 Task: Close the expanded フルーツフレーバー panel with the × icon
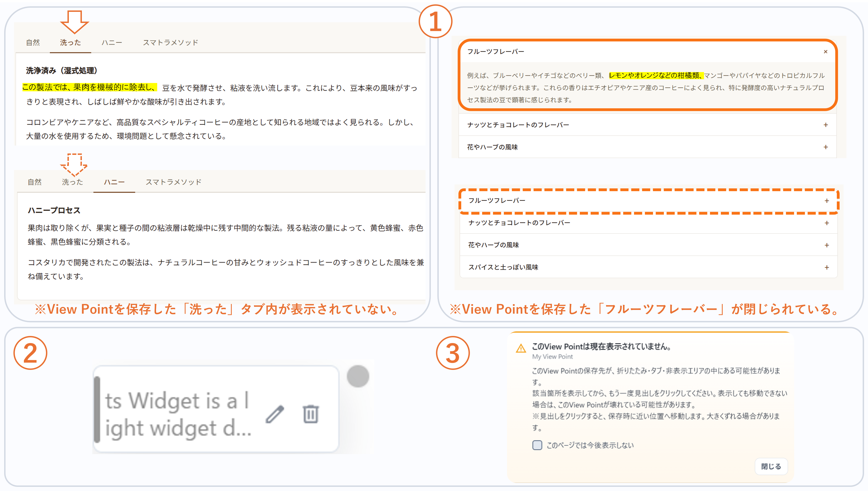[825, 52]
